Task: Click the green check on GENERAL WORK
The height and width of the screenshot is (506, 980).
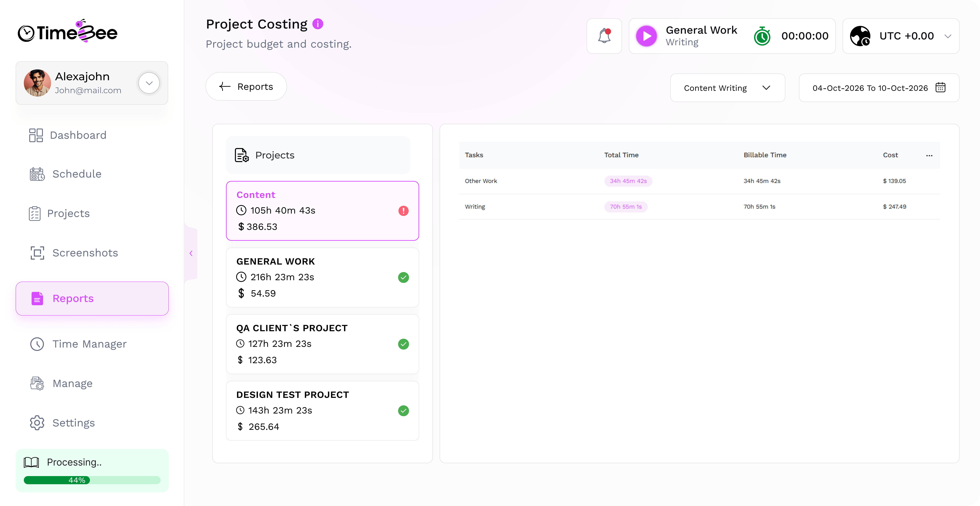Action: pyautogui.click(x=403, y=277)
